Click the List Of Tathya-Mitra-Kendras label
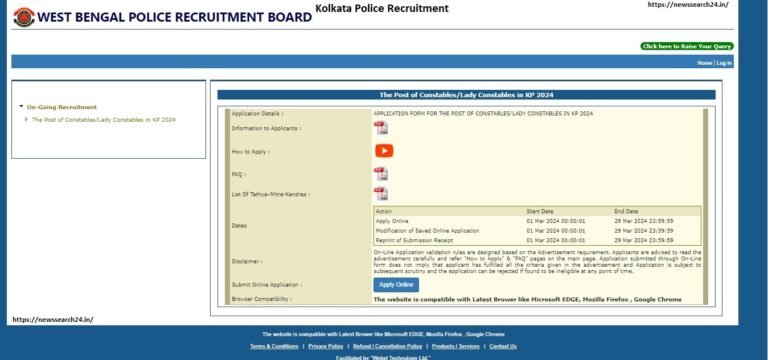 (271, 194)
